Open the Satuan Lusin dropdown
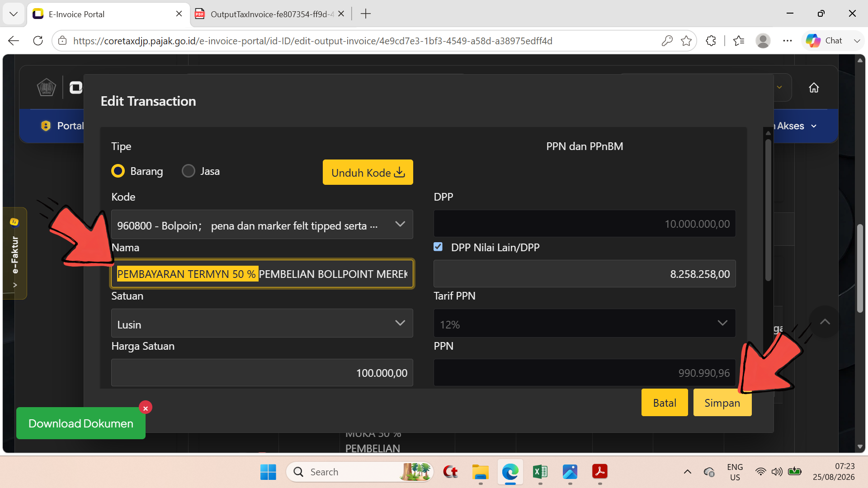 (x=262, y=323)
